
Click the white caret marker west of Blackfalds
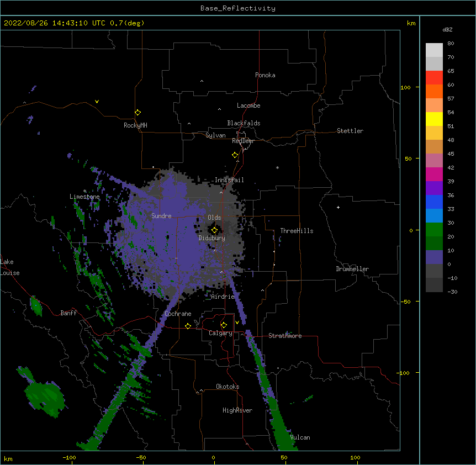pyautogui.click(x=189, y=124)
